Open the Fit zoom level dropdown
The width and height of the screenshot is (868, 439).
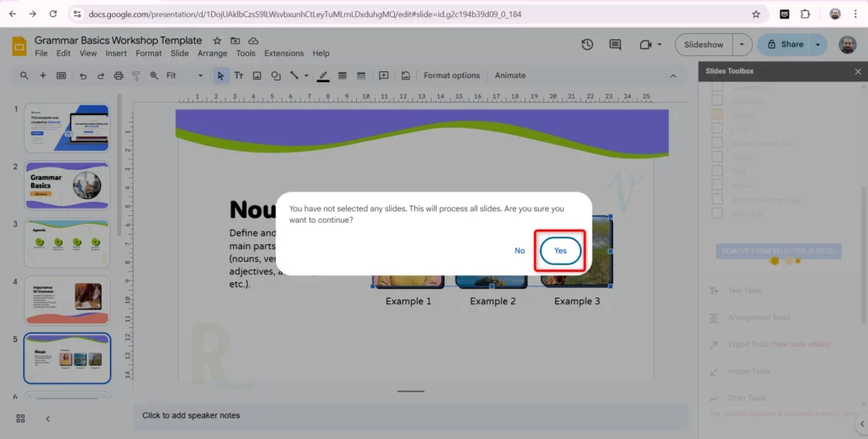184,75
